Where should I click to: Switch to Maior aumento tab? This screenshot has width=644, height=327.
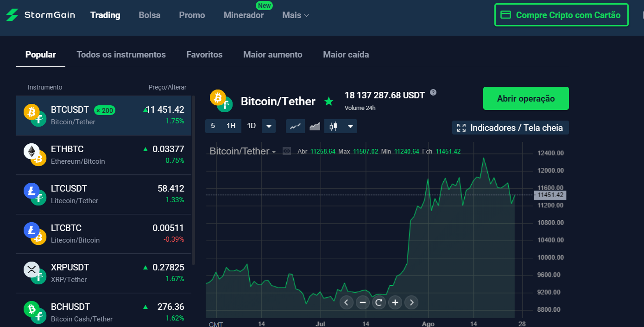273,55
